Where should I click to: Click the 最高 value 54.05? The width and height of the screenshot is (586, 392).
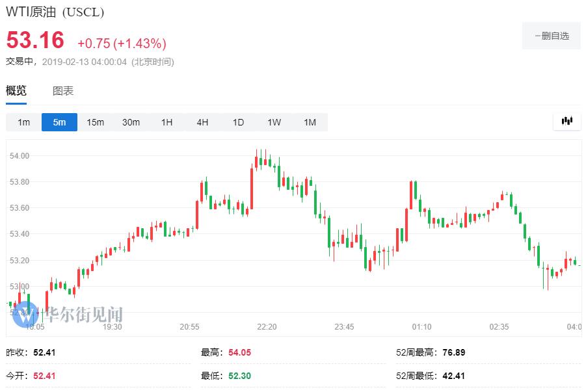point(239,352)
